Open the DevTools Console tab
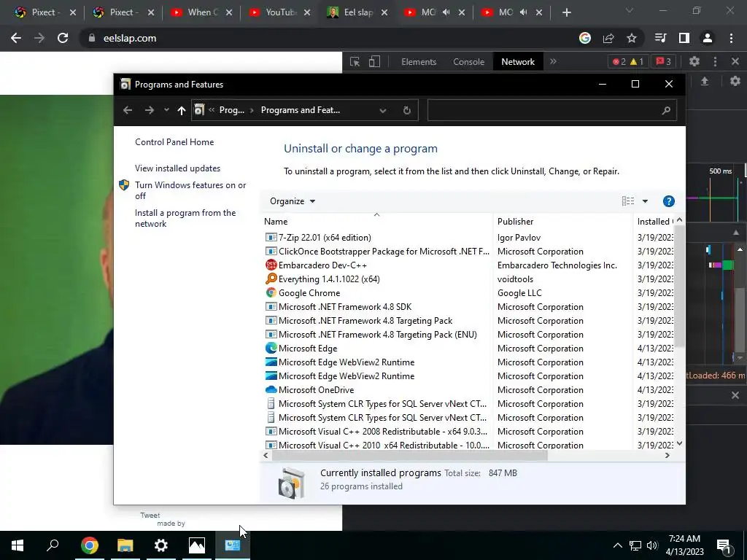 469,61
